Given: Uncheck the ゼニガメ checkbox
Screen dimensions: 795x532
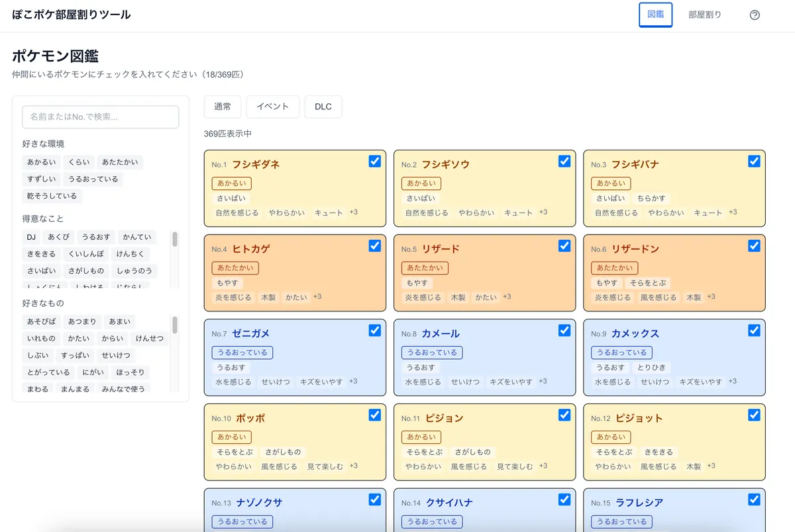Looking at the screenshot, I should (375, 330).
